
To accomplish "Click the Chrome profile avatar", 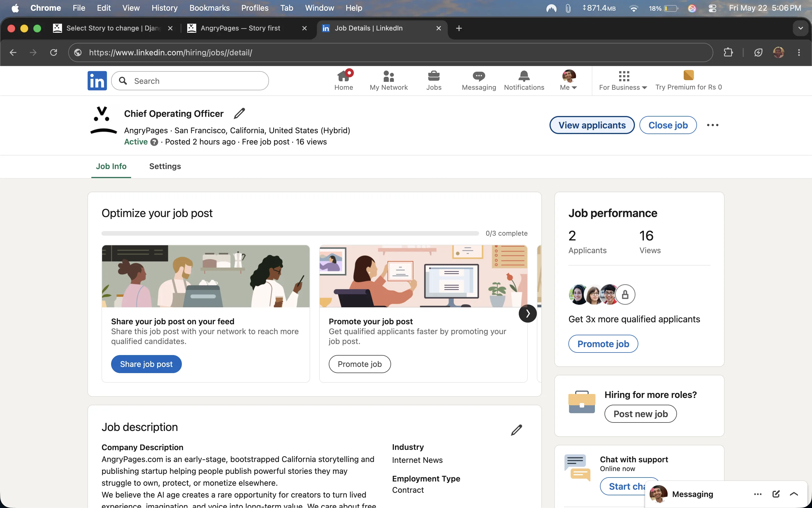I will coord(778,52).
